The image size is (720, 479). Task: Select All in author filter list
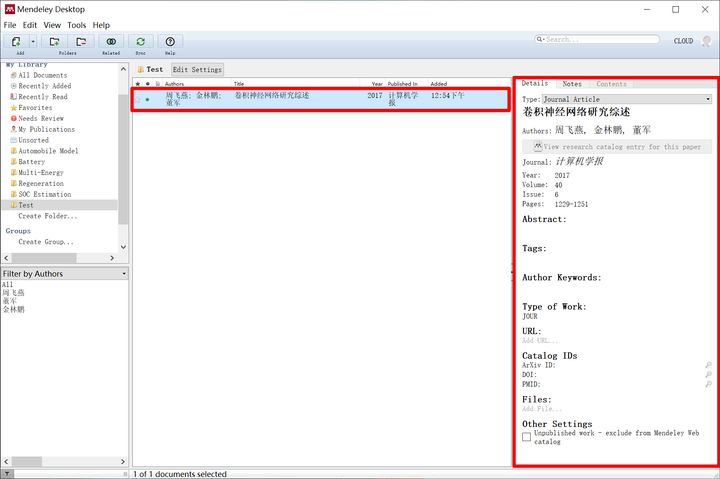(7, 285)
